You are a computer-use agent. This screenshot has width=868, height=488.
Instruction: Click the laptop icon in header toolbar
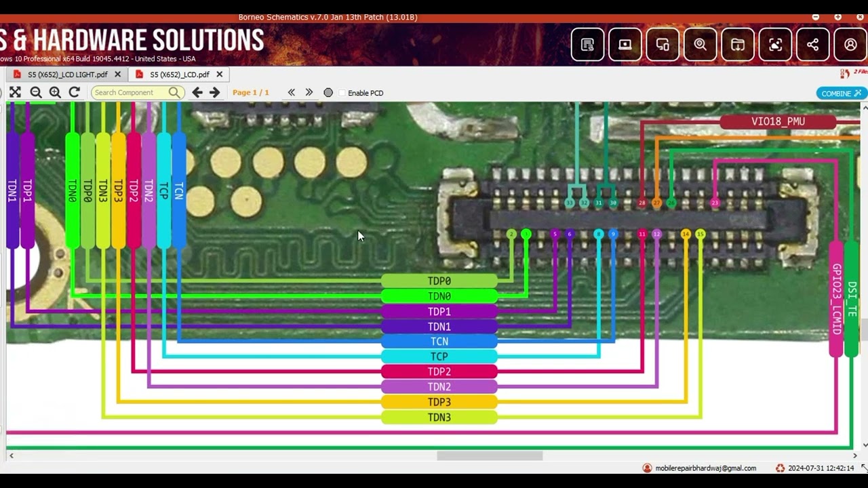click(625, 45)
